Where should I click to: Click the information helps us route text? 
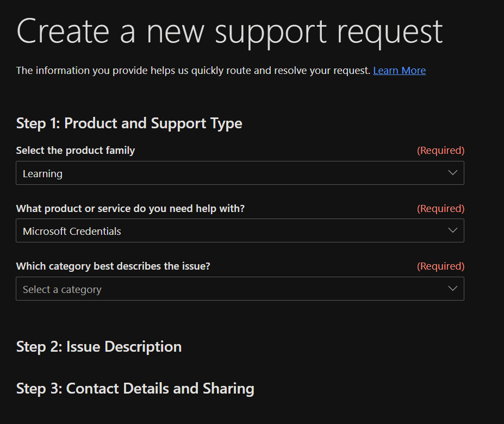tap(193, 71)
